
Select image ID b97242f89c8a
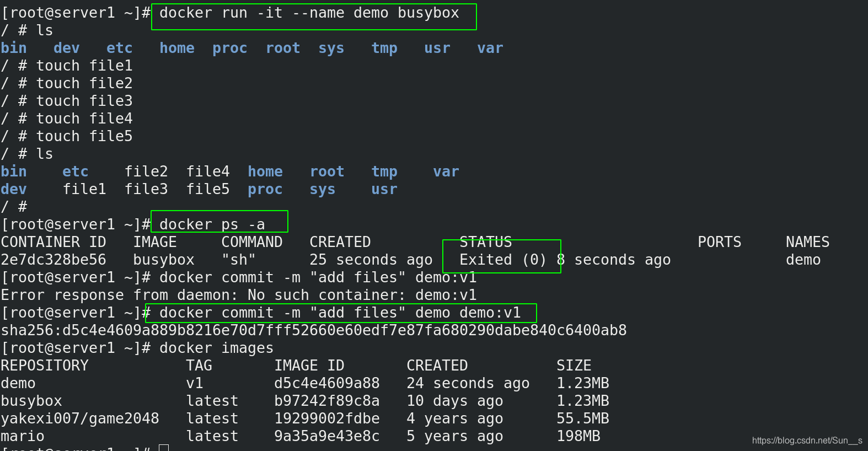[327, 401]
